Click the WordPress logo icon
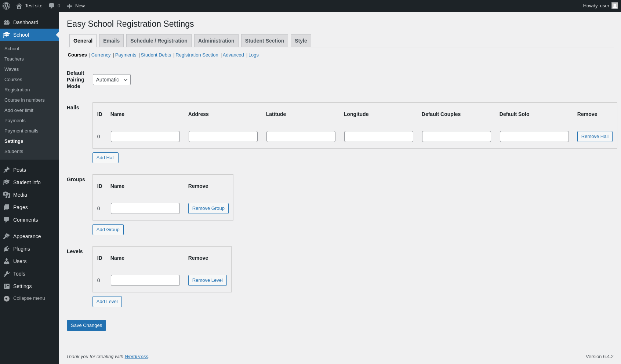 pyautogui.click(x=6, y=6)
